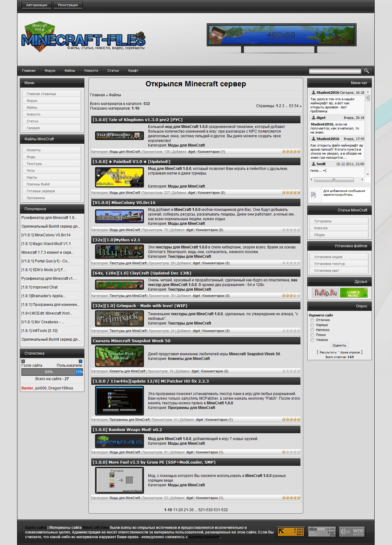Open Tale of Kingdoms thumbnail image
Viewport: 392px width, 545px height.
[119, 135]
